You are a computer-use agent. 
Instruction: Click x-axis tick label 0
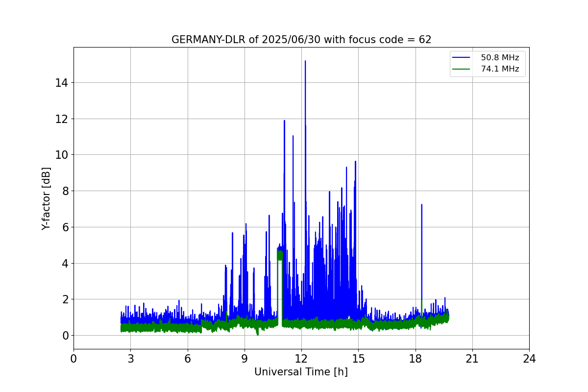click(x=73, y=359)
